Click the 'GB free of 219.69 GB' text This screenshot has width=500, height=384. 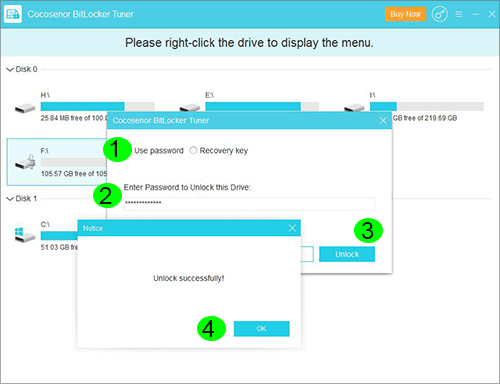point(425,118)
